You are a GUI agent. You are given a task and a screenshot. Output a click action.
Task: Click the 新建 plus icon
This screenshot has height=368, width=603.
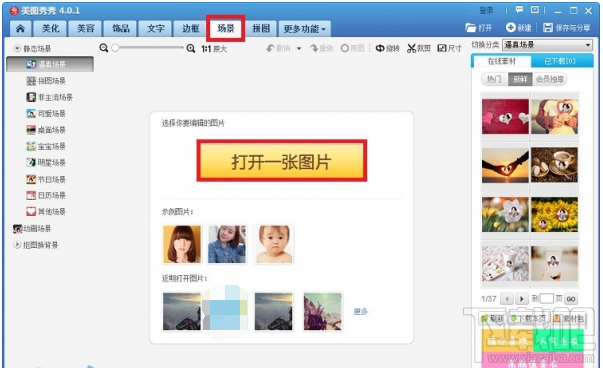518,28
